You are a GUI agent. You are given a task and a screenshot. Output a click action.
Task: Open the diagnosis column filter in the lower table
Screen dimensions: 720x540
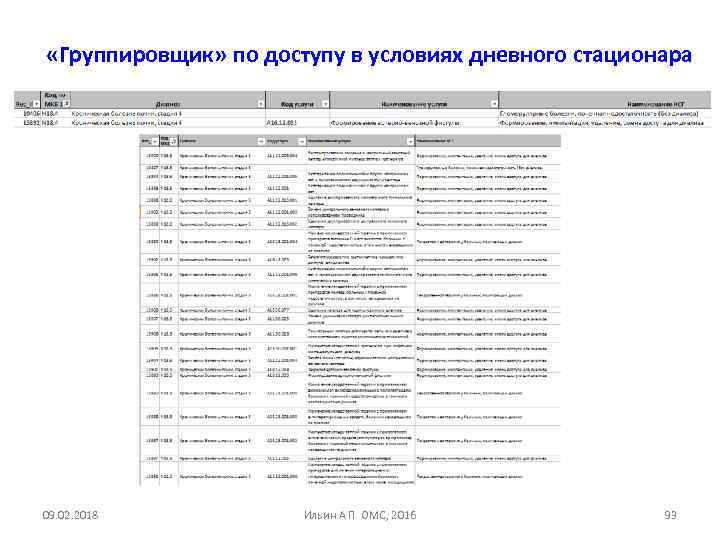261,141
